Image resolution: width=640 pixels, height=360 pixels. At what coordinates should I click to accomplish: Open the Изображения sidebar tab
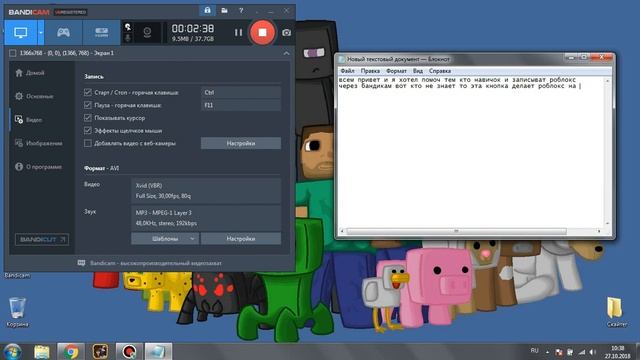click(39, 143)
